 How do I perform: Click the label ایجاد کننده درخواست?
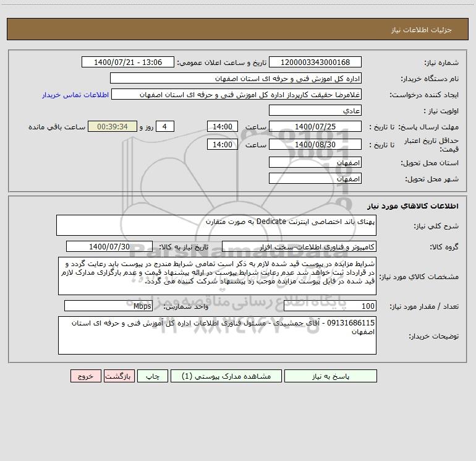tap(424, 95)
